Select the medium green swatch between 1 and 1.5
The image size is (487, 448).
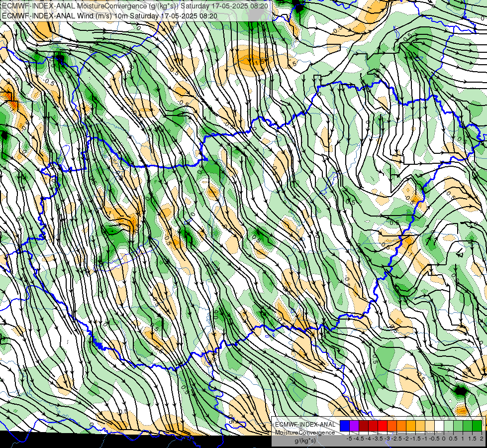(468, 426)
